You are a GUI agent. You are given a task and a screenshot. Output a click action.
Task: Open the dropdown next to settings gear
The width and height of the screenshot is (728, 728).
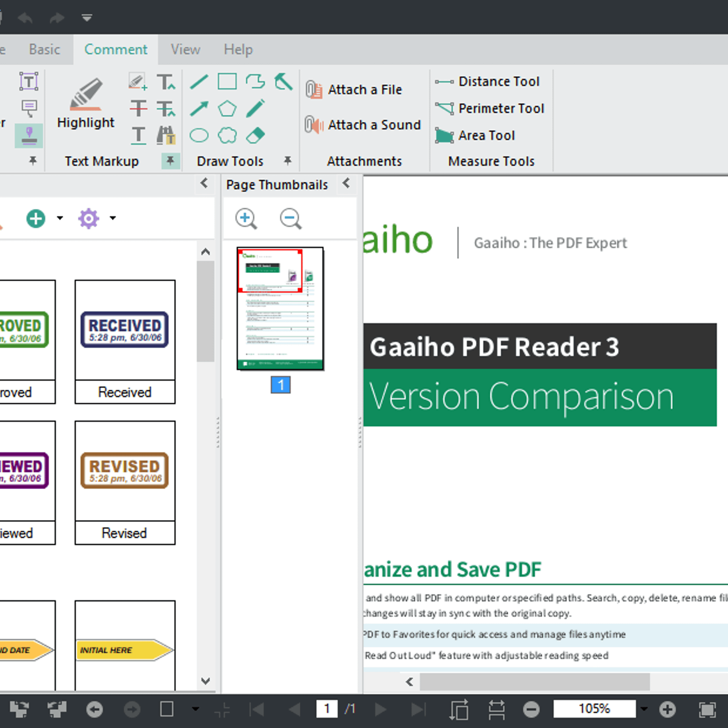112,218
